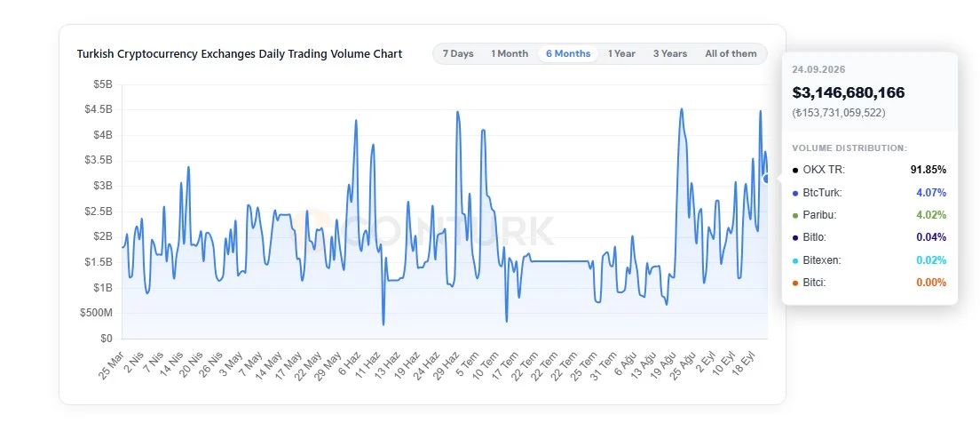Click the green Paribu legend dot

pos(795,215)
